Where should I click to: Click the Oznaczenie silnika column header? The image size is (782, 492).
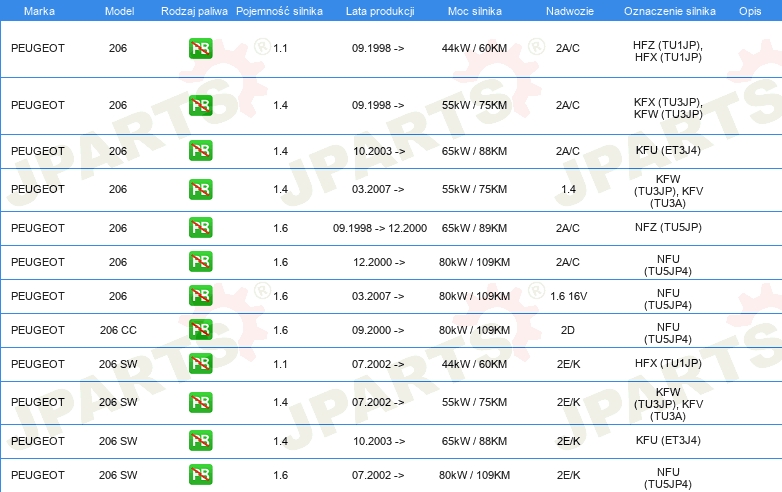click(670, 11)
